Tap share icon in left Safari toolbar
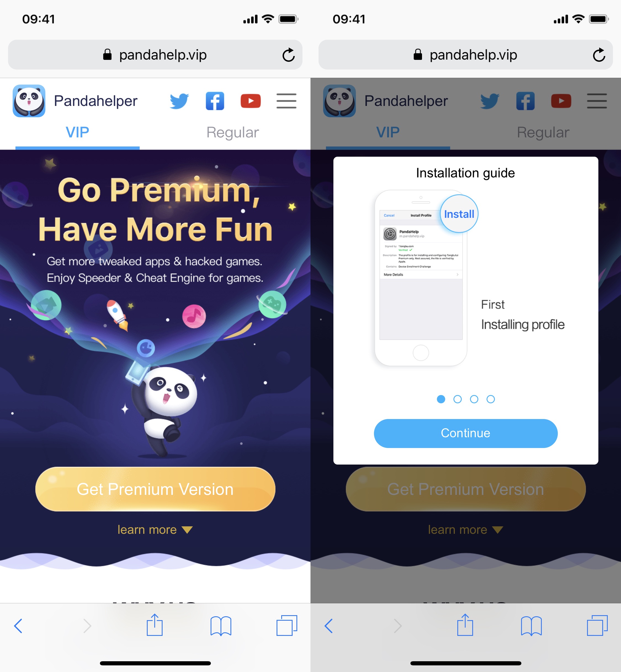This screenshot has width=621, height=672. click(x=155, y=625)
